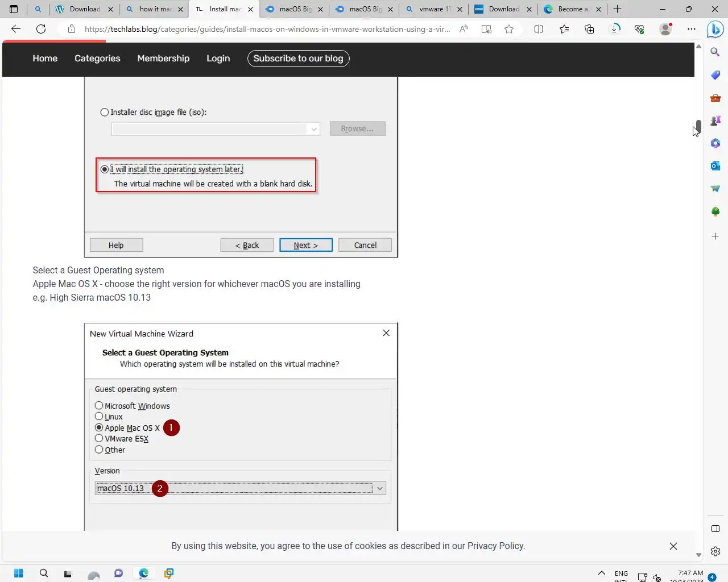This screenshot has width=728, height=582.
Task: Refresh the current page
Action: (41, 29)
